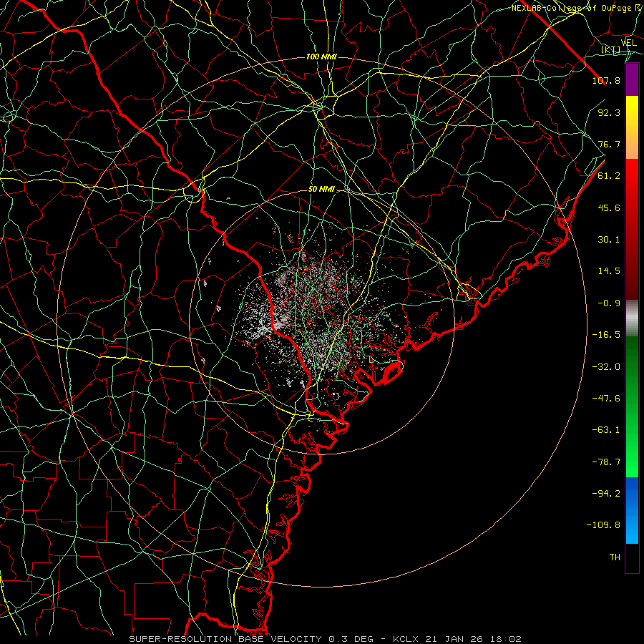
Task: Select the -109.8 value on the velocity scale
Action: point(603,525)
